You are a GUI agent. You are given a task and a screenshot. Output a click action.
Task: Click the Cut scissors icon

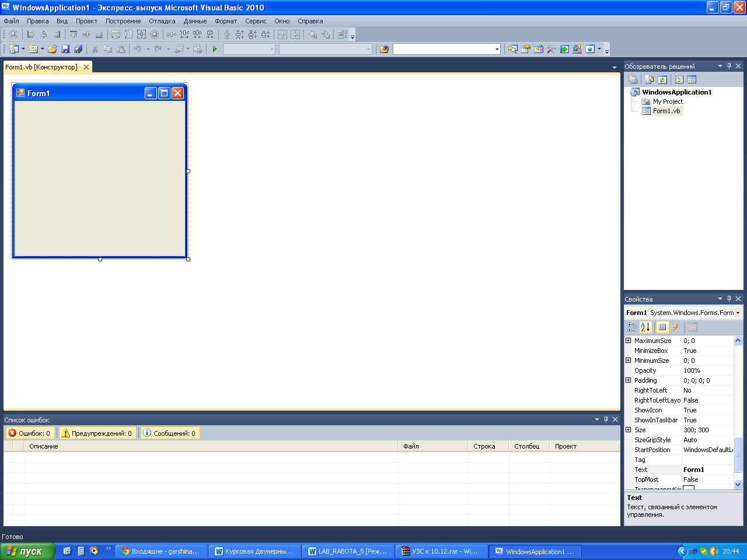95,49
